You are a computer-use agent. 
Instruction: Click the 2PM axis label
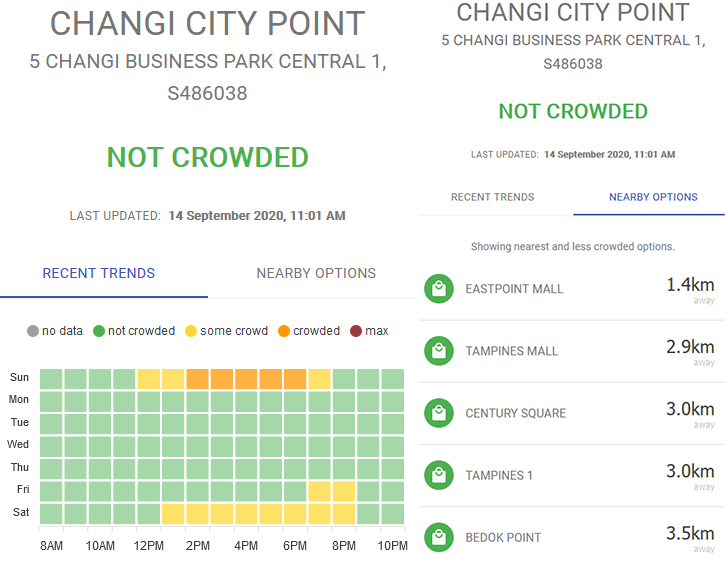pyautogui.click(x=198, y=546)
